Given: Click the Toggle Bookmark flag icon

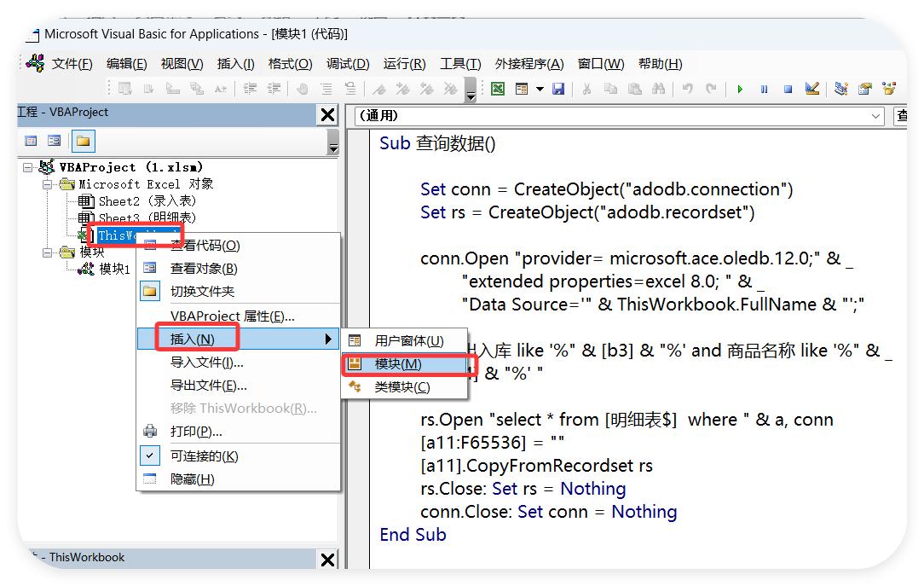Looking at the screenshot, I should tap(379, 89).
